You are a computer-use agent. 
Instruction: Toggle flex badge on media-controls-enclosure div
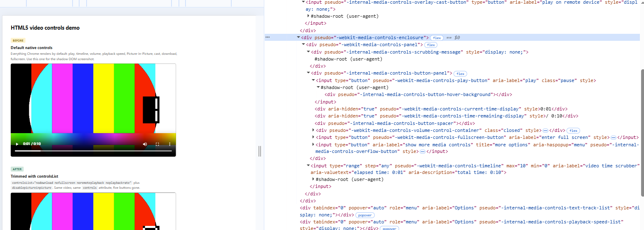pos(437,38)
